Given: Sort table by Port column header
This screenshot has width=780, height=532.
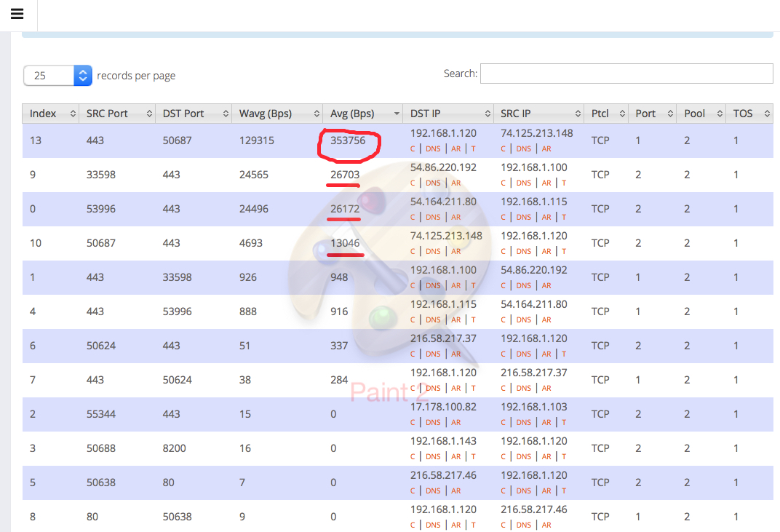Looking at the screenshot, I should [x=651, y=114].
